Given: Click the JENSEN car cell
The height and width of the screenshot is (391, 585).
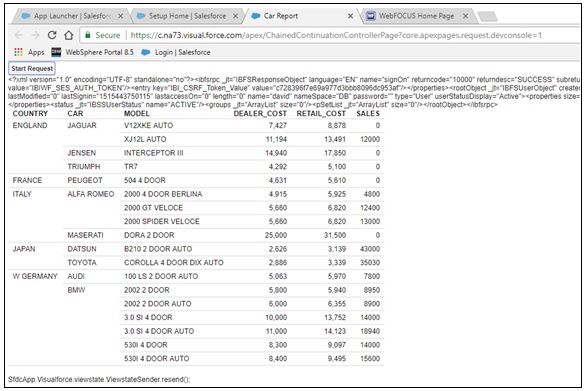Looking at the screenshot, I should pyautogui.click(x=82, y=153).
